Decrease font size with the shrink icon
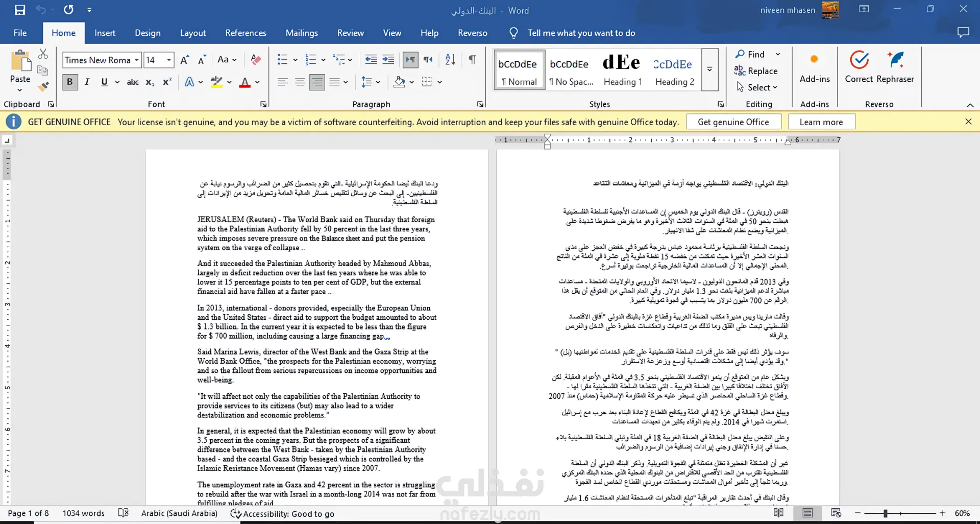980x524 pixels. 202,60
